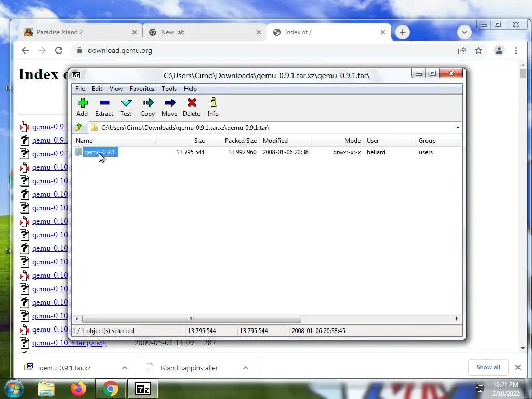532x399 pixels.
Task: Sort by the Packed Size column header
Action: [234, 140]
